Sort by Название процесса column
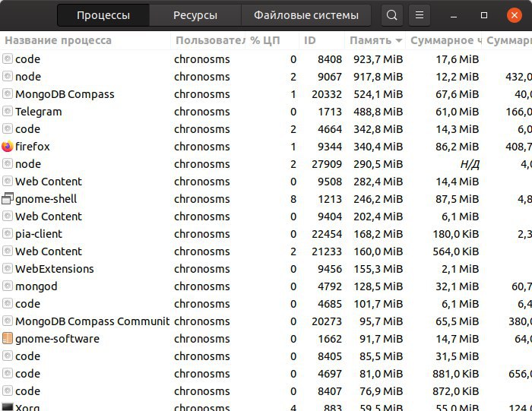Screen dimensions: 532x411 point(85,40)
